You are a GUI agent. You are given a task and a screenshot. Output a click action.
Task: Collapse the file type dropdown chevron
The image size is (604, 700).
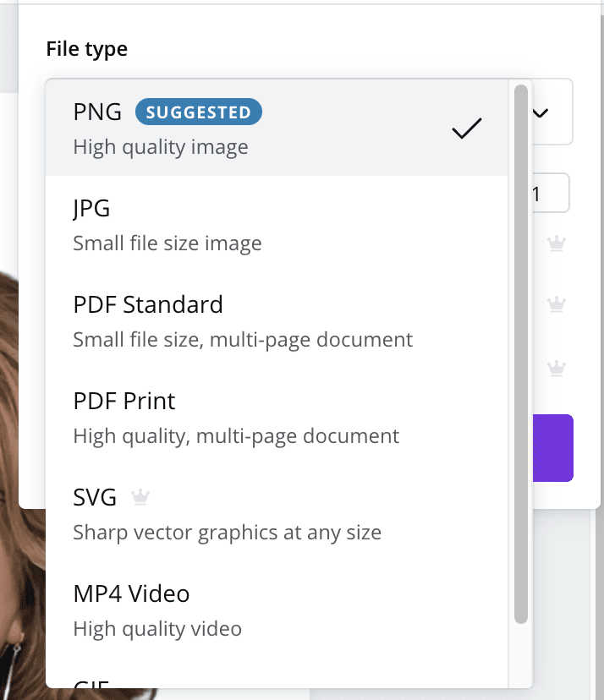(541, 112)
